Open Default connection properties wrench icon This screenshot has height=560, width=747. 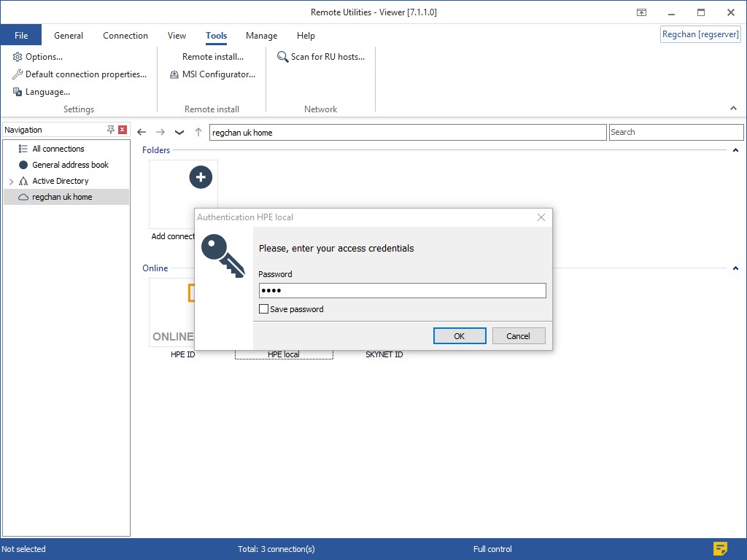tap(18, 74)
